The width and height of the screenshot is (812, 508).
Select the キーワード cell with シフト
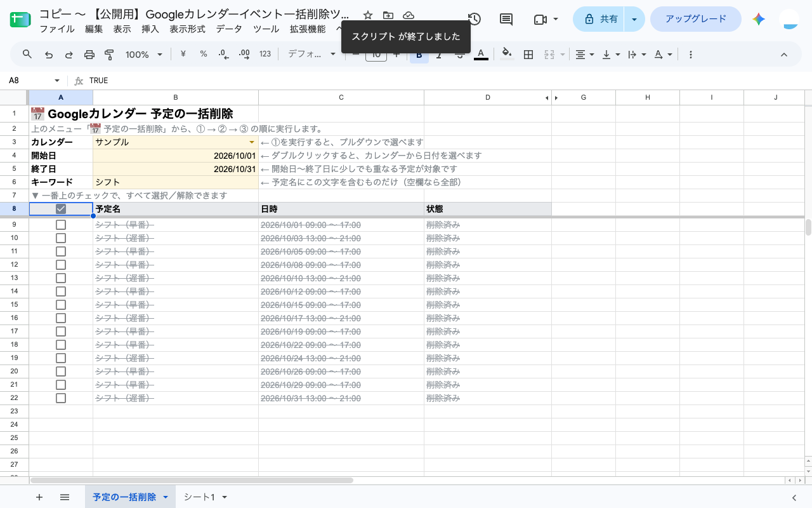pos(176,182)
